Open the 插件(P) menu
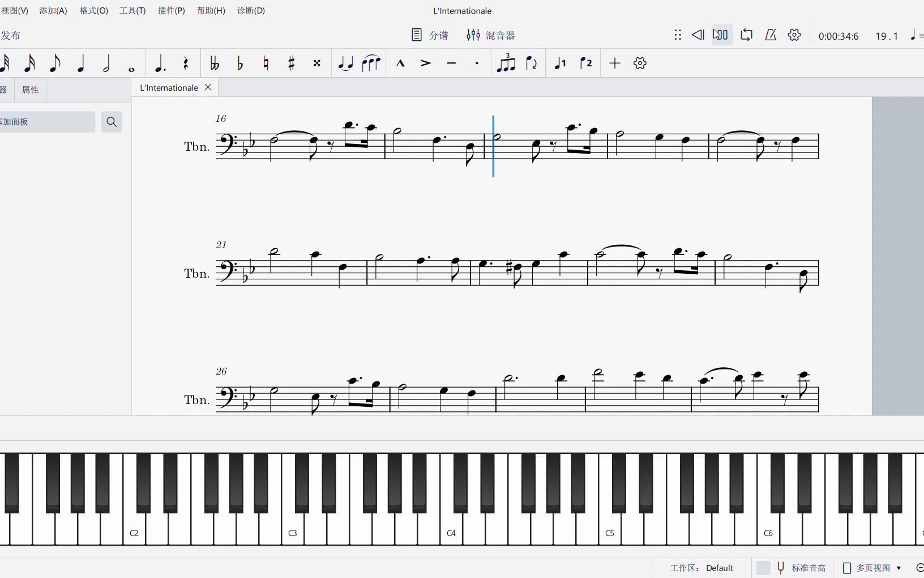 pos(172,11)
